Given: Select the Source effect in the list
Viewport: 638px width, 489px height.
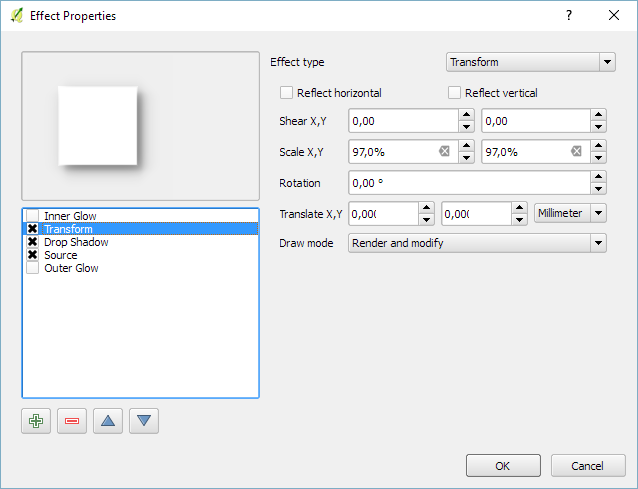Looking at the screenshot, I should pyautogui.click(x=61, y=255).
